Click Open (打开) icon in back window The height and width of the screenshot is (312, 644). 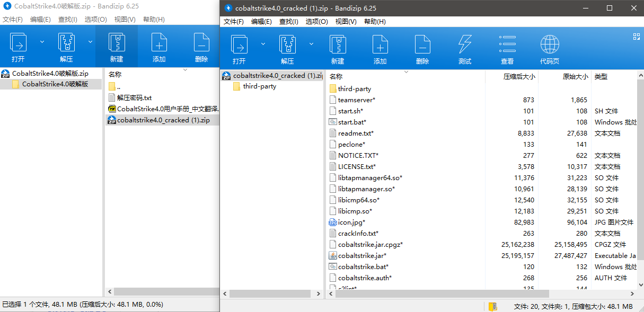(18, 42)
